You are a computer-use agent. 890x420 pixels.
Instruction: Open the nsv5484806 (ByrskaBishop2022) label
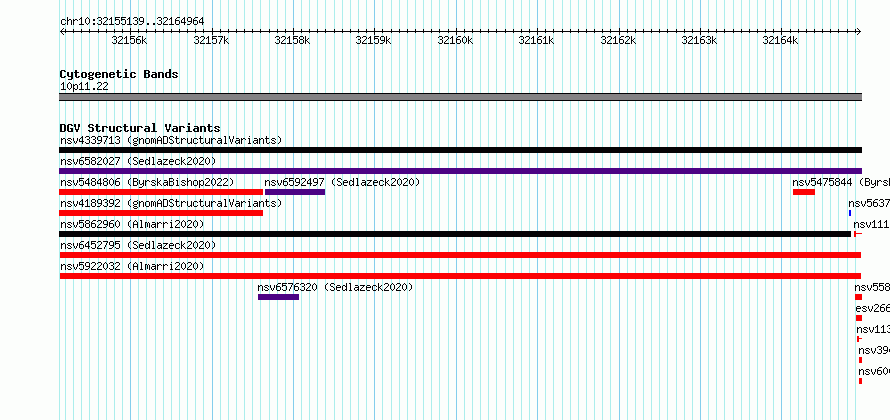coord(147,182)
